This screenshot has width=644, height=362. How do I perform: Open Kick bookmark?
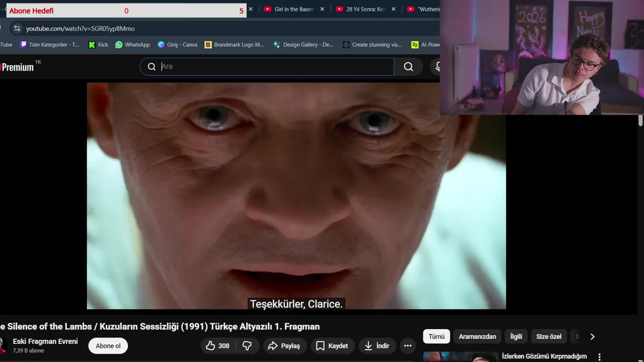(98, 45)
